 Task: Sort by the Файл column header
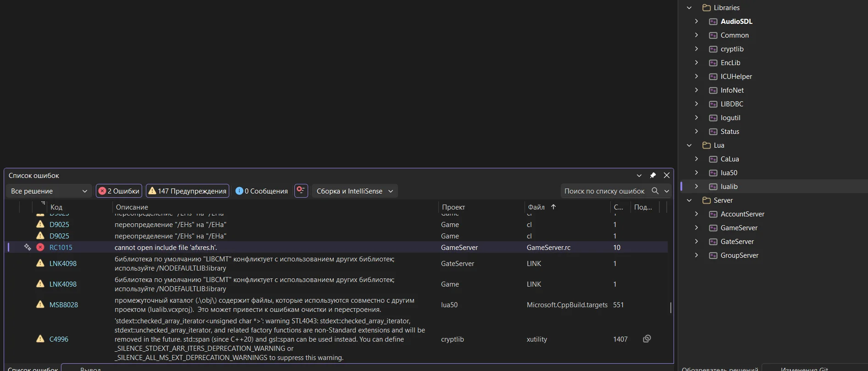coord(536,207)
